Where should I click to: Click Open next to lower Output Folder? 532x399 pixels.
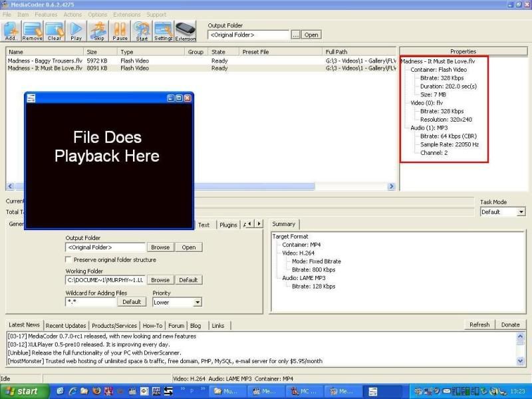point(189,247)
